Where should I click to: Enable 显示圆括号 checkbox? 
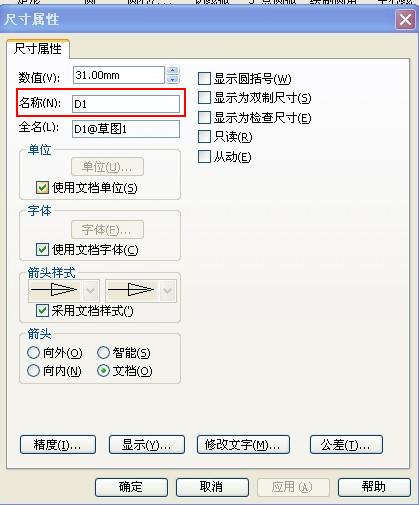pyautogui.click(x=204, y=79)
